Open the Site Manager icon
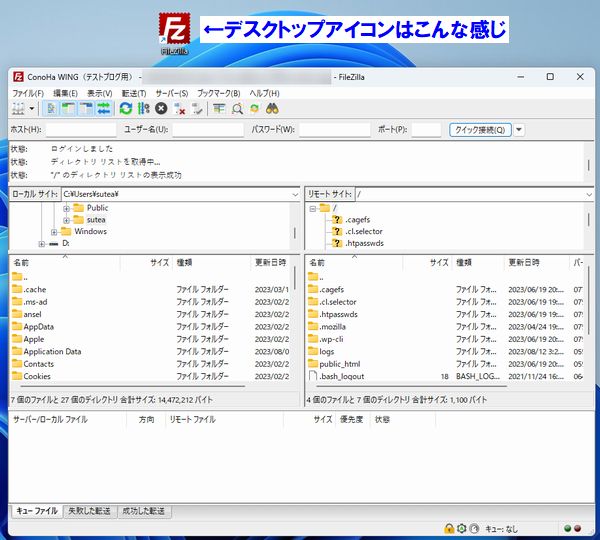 18,109
